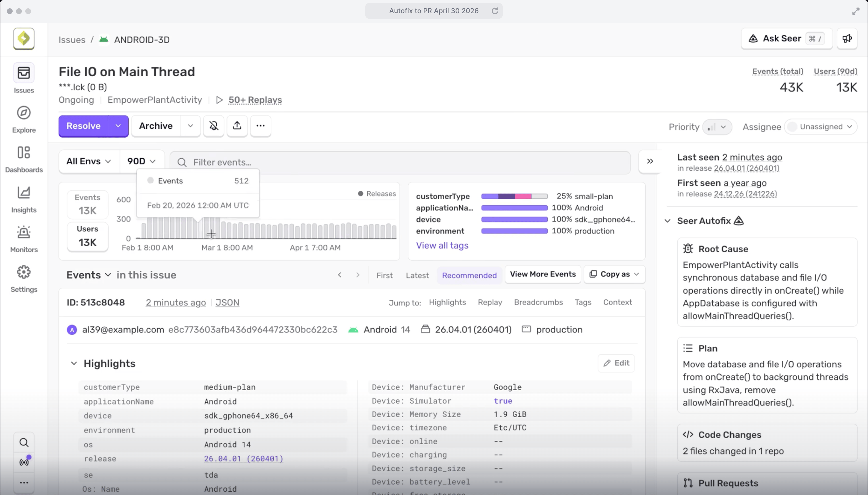Click the sidebar search magnifier icon

(x=24, y=442)
